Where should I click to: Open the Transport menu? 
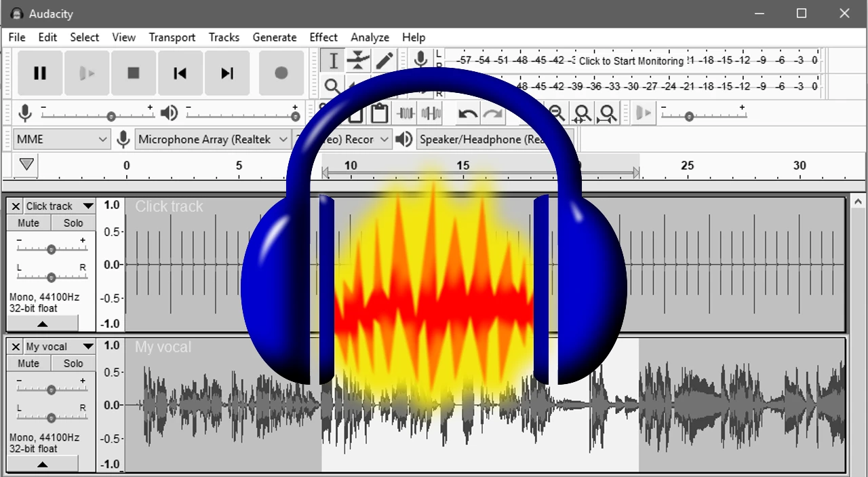click(x=172, y=37)
